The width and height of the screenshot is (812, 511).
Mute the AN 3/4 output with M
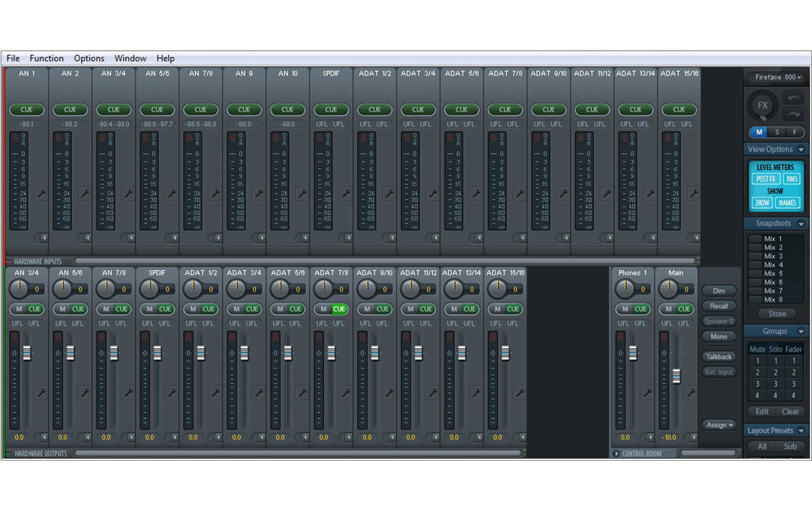pos(19,309)
